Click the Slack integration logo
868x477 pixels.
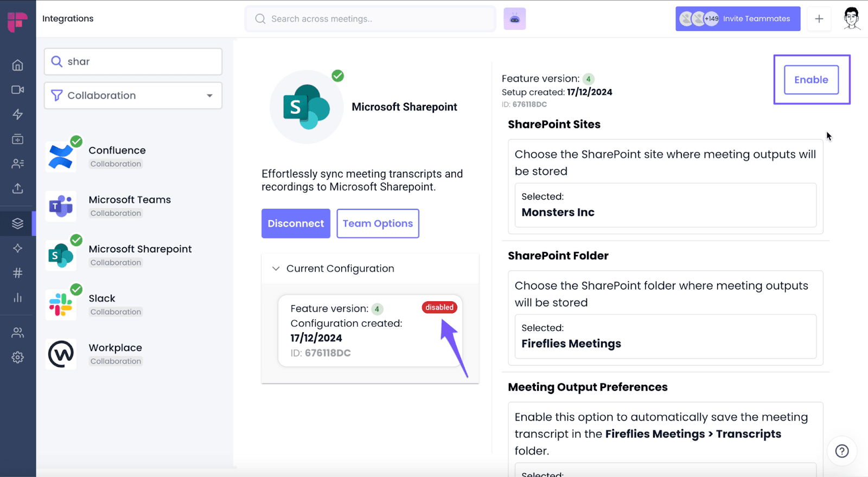tap(61, 305)
